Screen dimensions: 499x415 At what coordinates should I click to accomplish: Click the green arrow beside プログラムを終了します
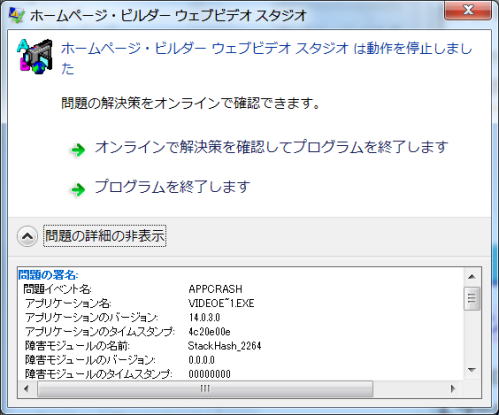78,190
